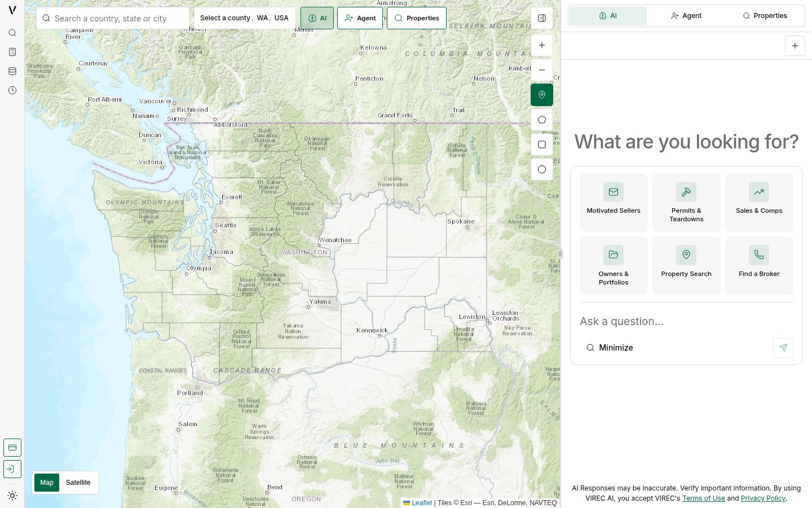This screenshot has height=508, width=812.
Task: Click the Properties button in map toolbar
Action: [x=417, y=18]
